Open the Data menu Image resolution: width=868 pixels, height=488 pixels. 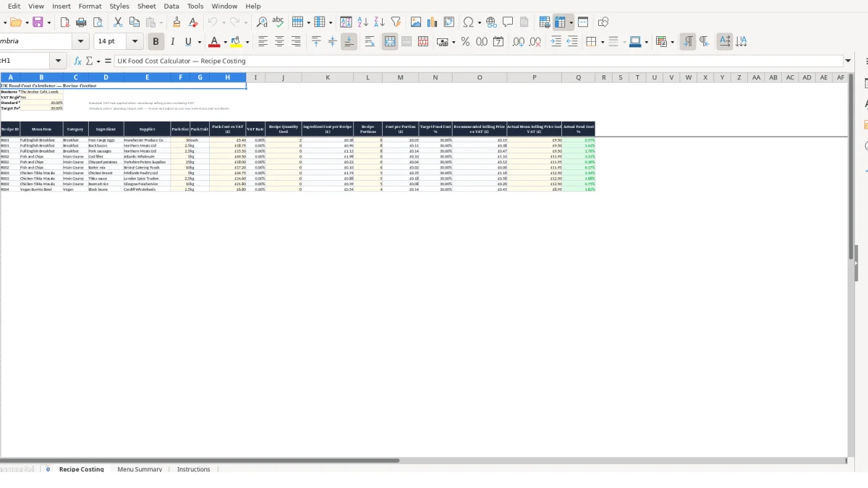(x=171, y=6)
